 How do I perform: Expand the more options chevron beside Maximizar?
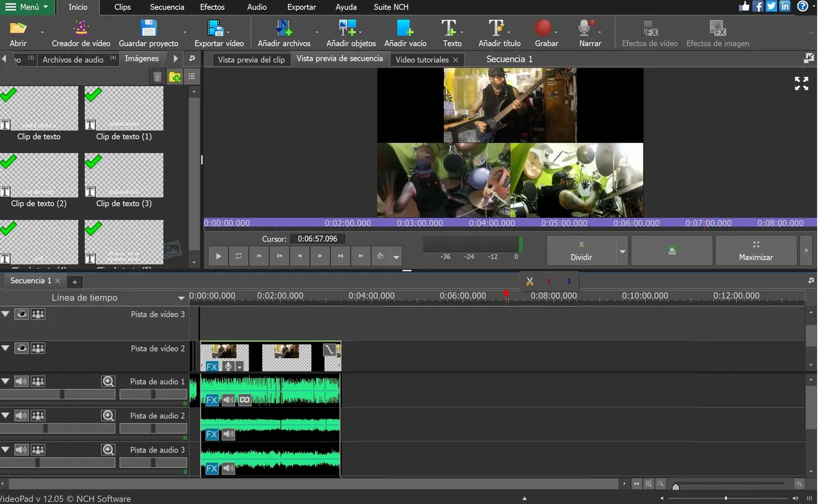pos(806,250)
